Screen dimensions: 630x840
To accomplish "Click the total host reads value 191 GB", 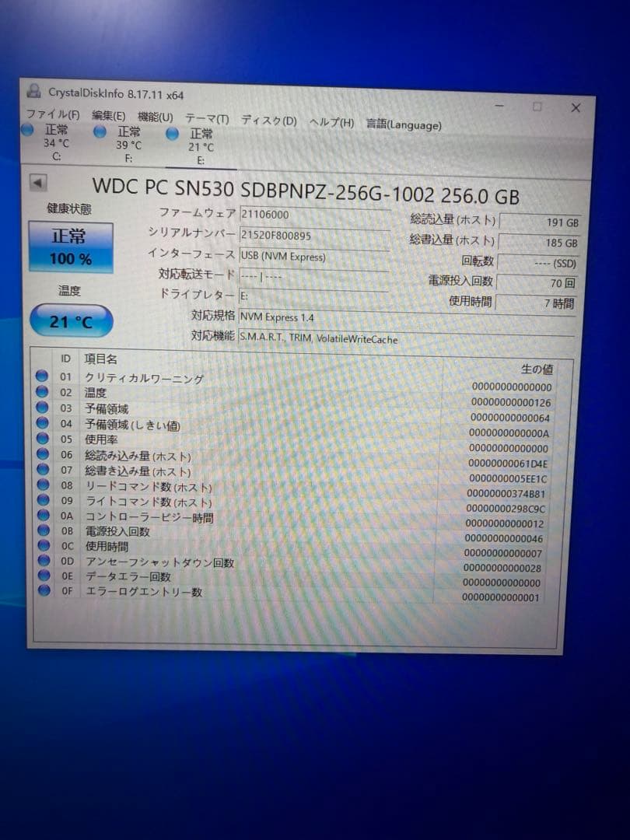I will click(540, 222).
